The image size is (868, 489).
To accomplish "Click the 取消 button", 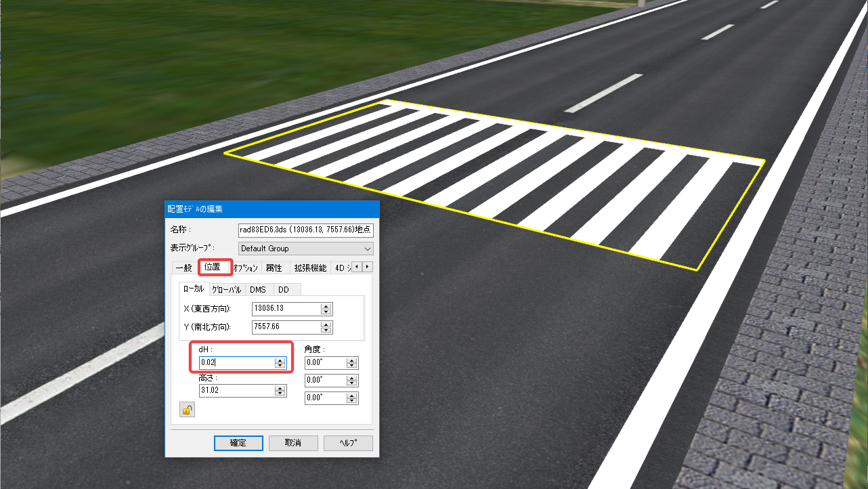I will point(293,443).
